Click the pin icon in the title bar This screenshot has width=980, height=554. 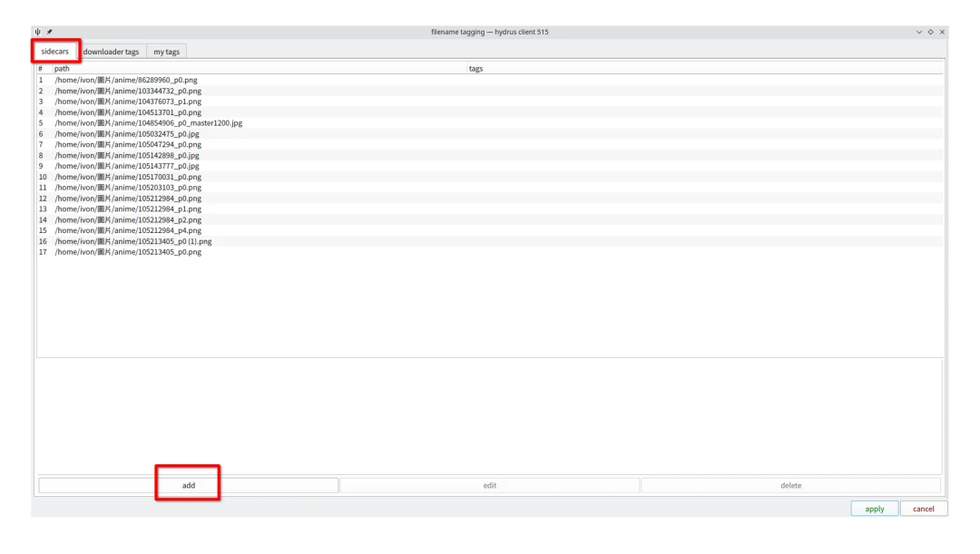(49, 32)
